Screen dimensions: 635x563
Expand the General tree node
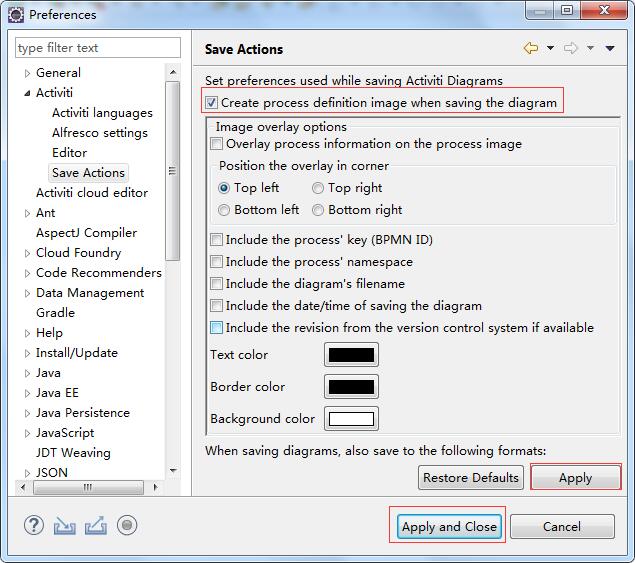coord(27,73)
